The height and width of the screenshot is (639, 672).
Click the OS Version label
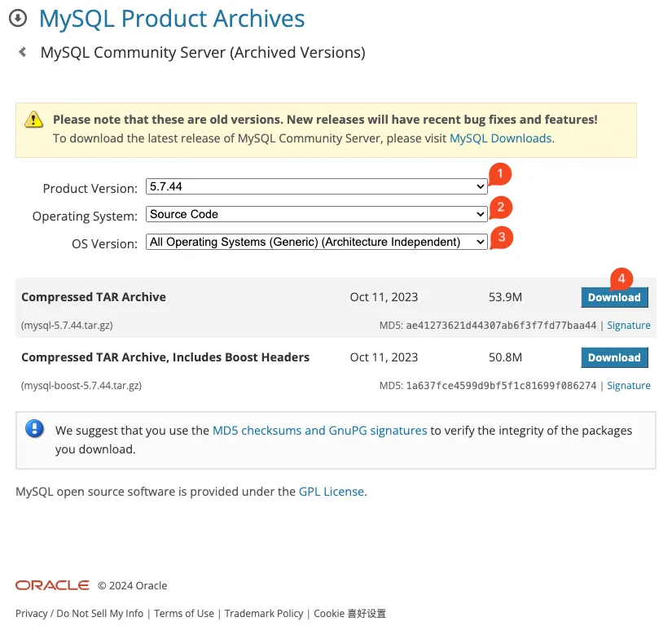point(104,243)
